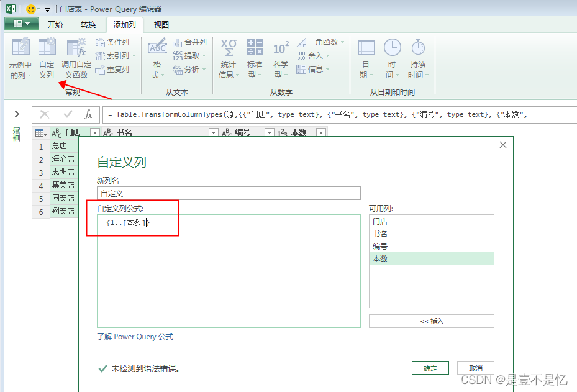The height and width of the screenshot is (392, 577).
Task: Select 书名 in available columns list
Action: click(x=431, y=234)
